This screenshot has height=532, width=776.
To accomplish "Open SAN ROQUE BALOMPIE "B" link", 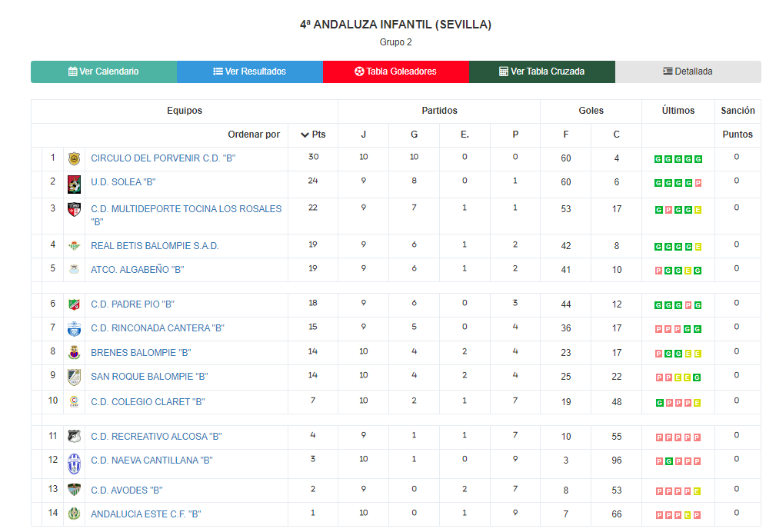I will 149,377.
